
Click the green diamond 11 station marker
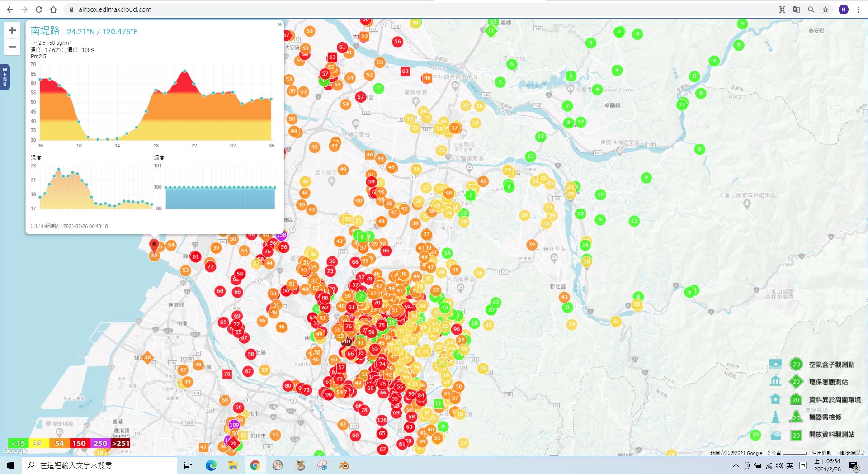(491, 31)
